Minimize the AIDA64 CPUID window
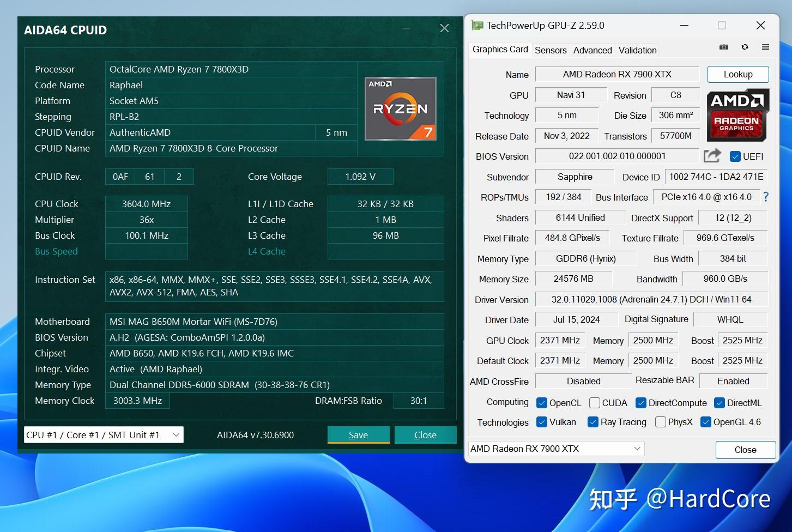 (406, 28)
